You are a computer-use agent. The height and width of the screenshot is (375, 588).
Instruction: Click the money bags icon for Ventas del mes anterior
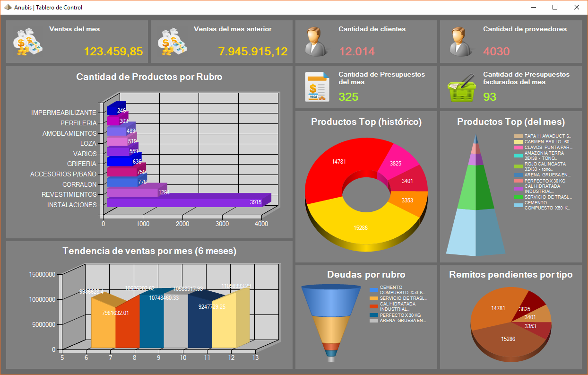point(172,42)
